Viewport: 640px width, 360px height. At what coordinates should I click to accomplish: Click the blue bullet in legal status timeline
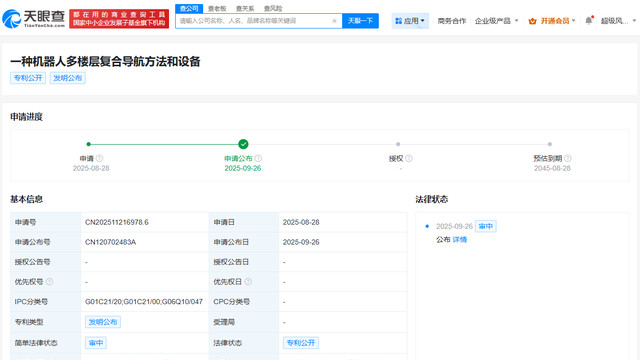click(427, 226)
